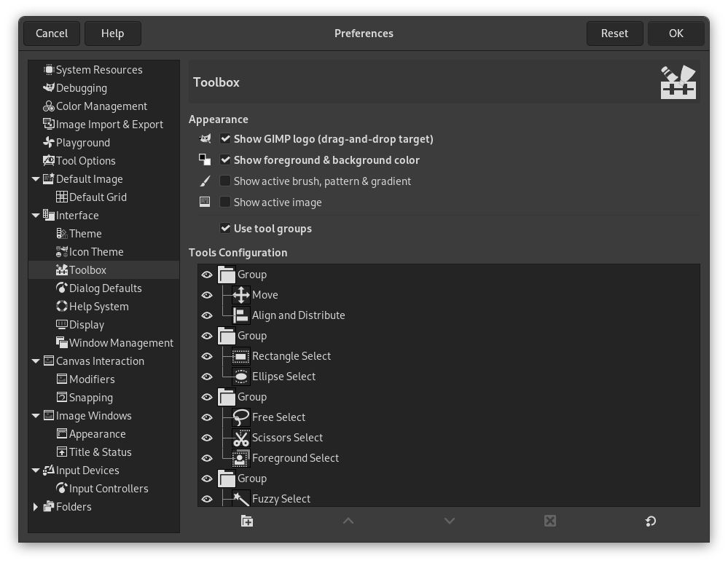Click the Rectangle Select tool icon
This screenshot has height=563, width=728.
point(240,355)
